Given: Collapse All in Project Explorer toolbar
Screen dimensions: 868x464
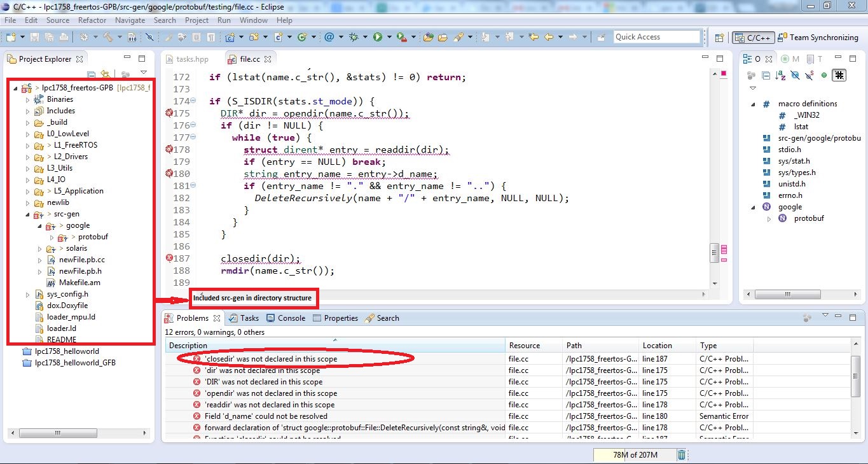Looking at the screenshot, I should 92,74.
